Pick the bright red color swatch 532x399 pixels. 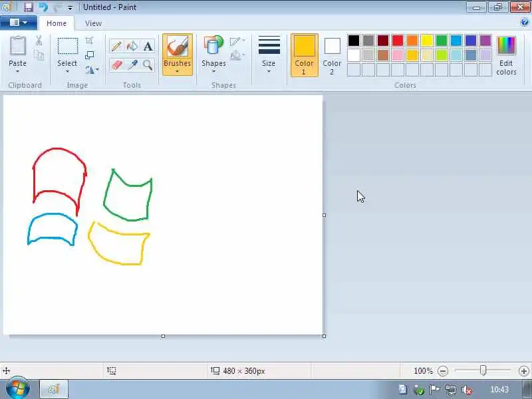[x=398, y=41]
